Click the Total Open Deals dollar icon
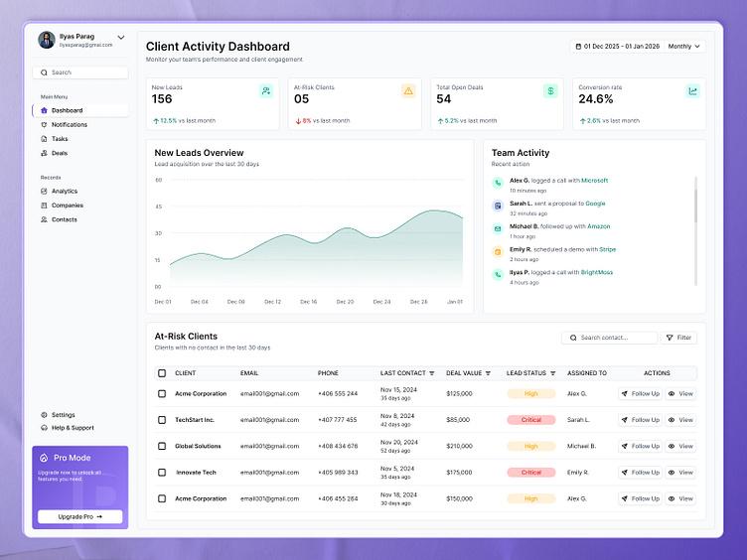 point(550,91)
